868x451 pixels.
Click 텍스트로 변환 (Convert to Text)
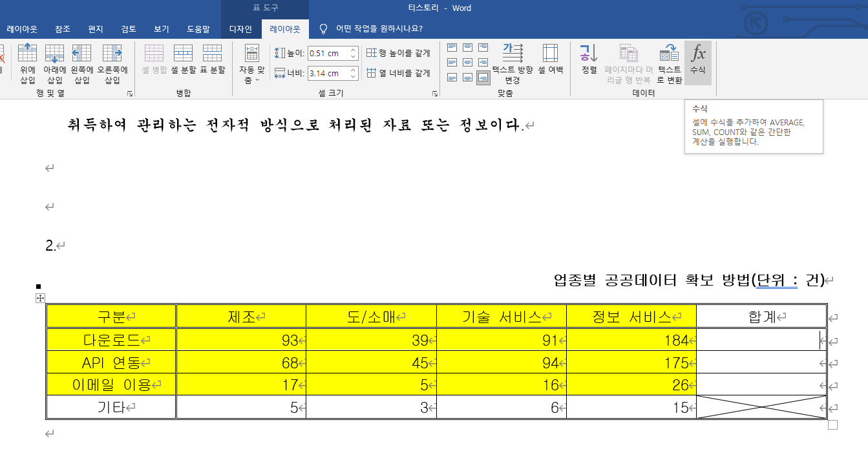(x=669, y=64)
